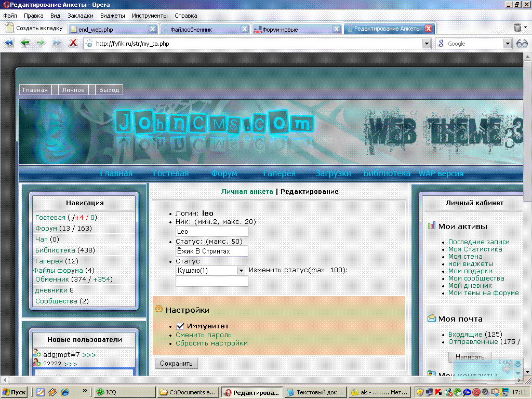Follow the Сменить пароль link

pyautogui.click(x=204, y=335)
